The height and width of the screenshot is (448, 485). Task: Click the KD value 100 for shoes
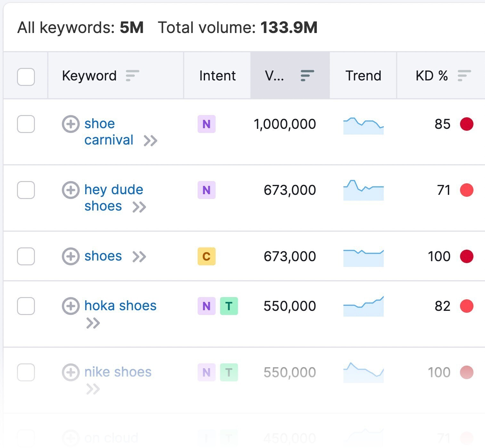pos(439,257)
